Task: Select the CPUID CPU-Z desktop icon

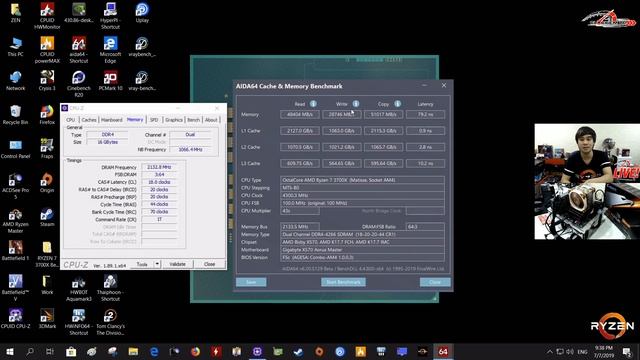Action: click(x=16, y=318)
